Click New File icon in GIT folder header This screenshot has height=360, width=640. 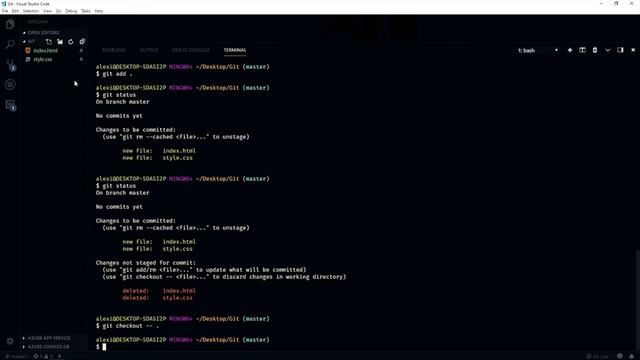pyautogui.click(x=49, y=42)
